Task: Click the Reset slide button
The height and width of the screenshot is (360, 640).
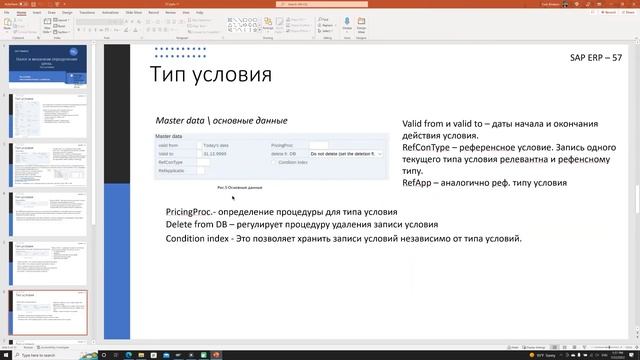Action: (60, 26)
